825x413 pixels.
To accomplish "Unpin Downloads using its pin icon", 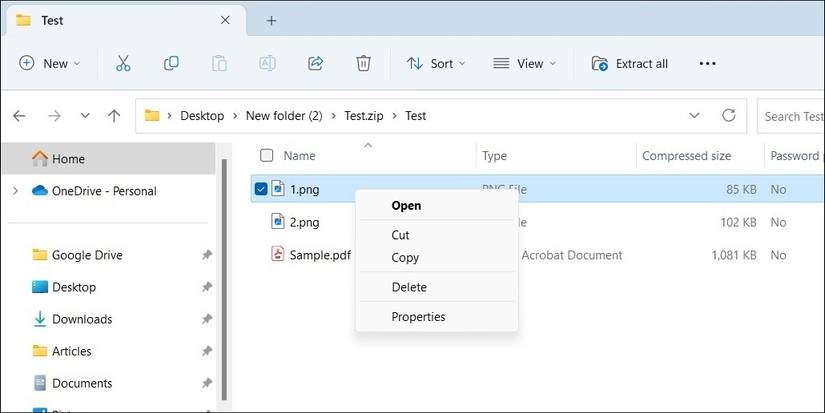I will [207, 319].
